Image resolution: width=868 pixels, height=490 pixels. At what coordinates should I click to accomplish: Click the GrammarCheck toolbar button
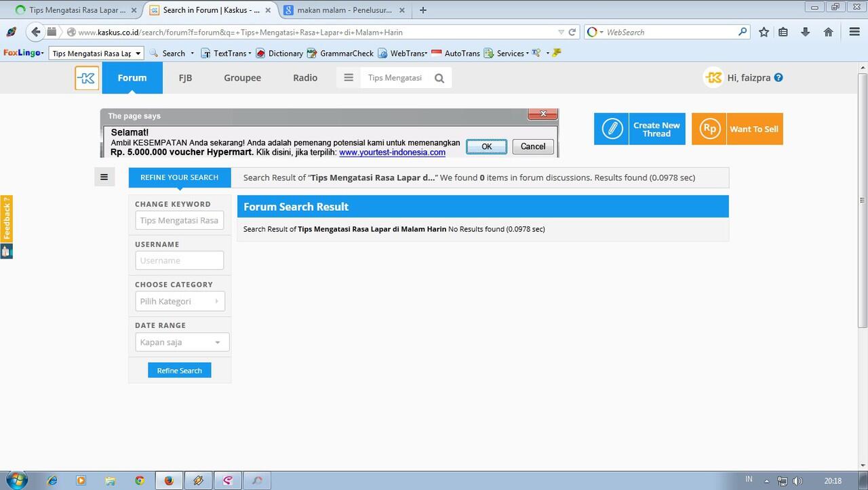pyautogui.click(x=340, y=53)
